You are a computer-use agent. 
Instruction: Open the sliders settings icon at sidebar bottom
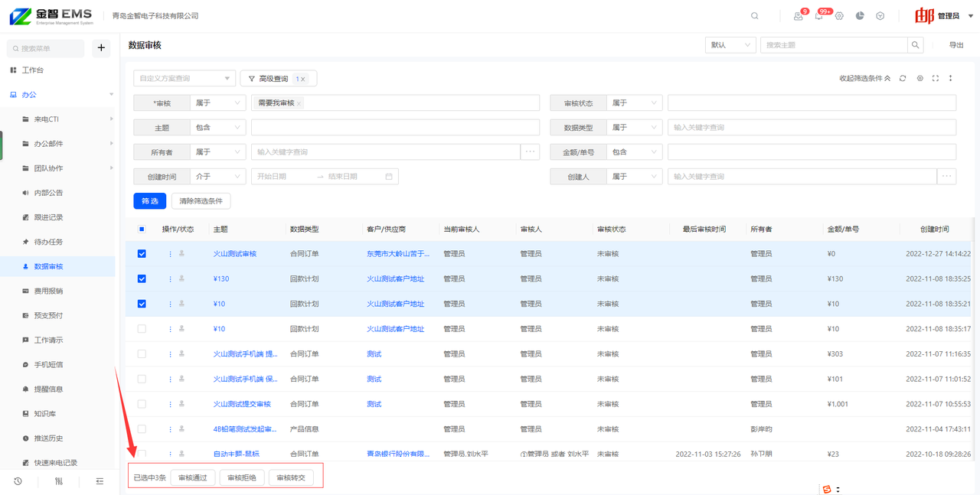click(59, 481)
